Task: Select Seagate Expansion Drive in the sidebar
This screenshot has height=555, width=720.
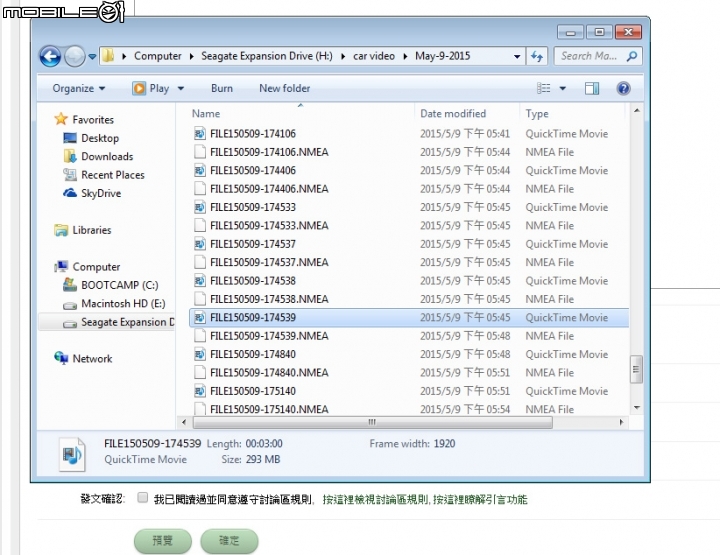Action: coord(107,322)
